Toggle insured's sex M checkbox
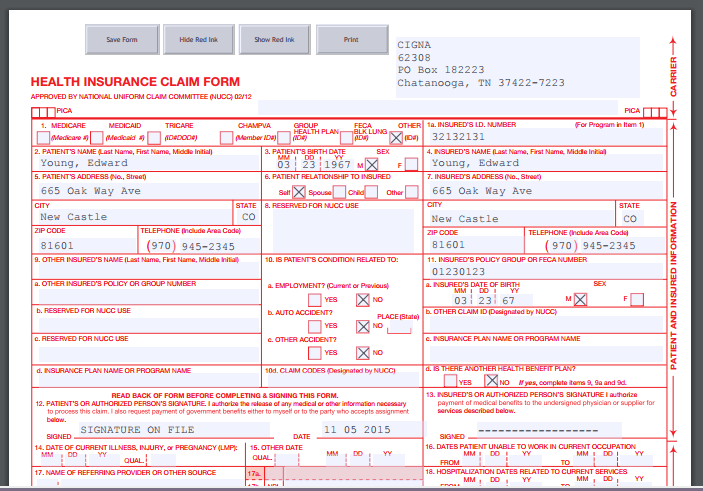Viewport: 703px width, 491px height. (x=580, y=300)
